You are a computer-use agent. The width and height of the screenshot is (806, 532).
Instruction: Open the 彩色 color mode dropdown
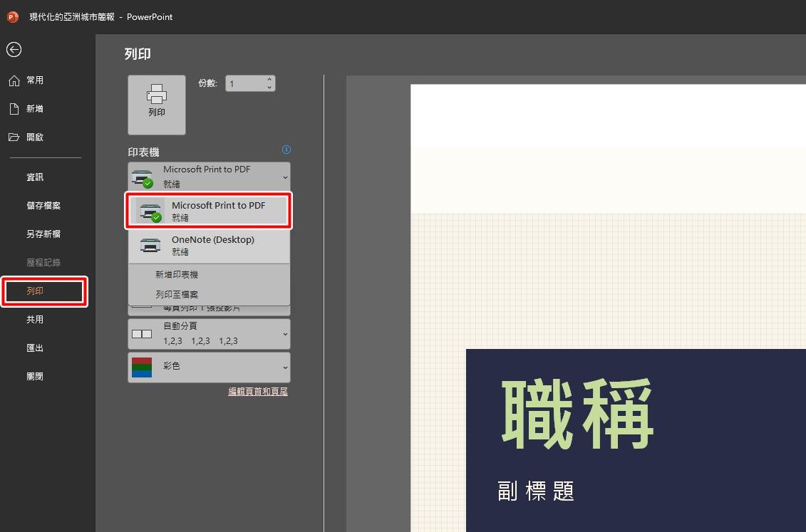point(209,367)
